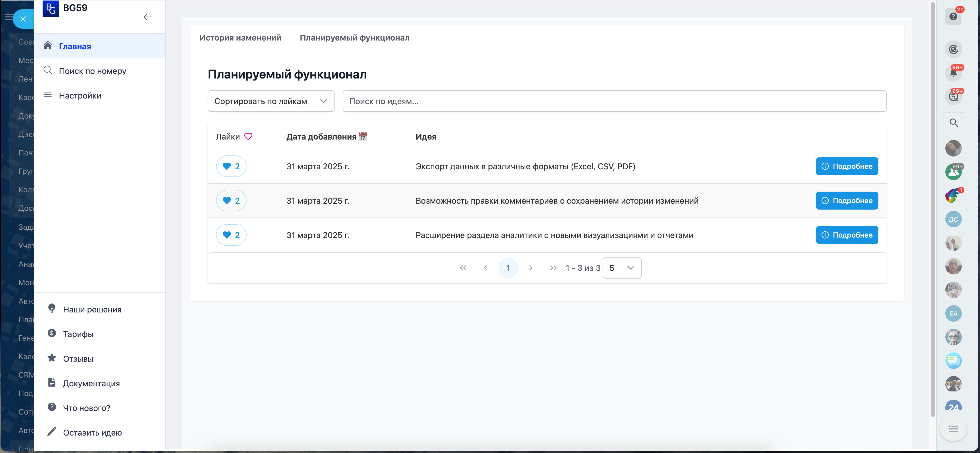Click the magnifier search icon in right panel

954,122
